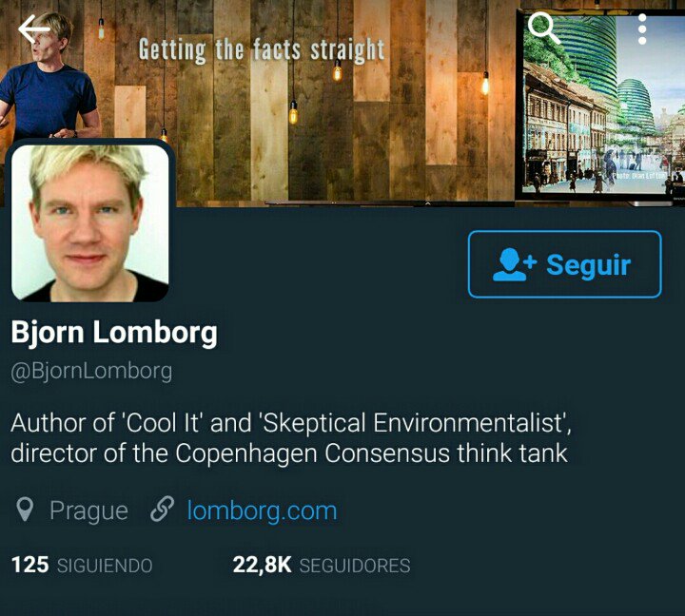
Task: Tap the back arrow icon
Action: [x=34, y=29]
